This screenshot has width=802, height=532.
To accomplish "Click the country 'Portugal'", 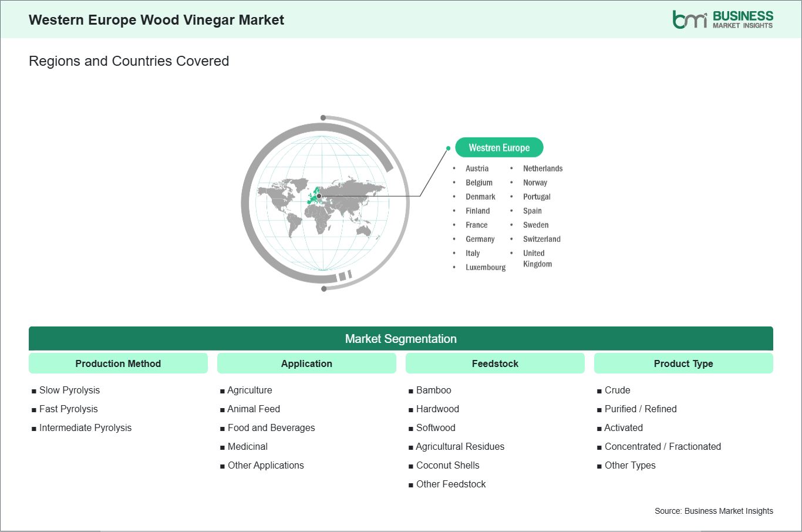I will [537, 197].
